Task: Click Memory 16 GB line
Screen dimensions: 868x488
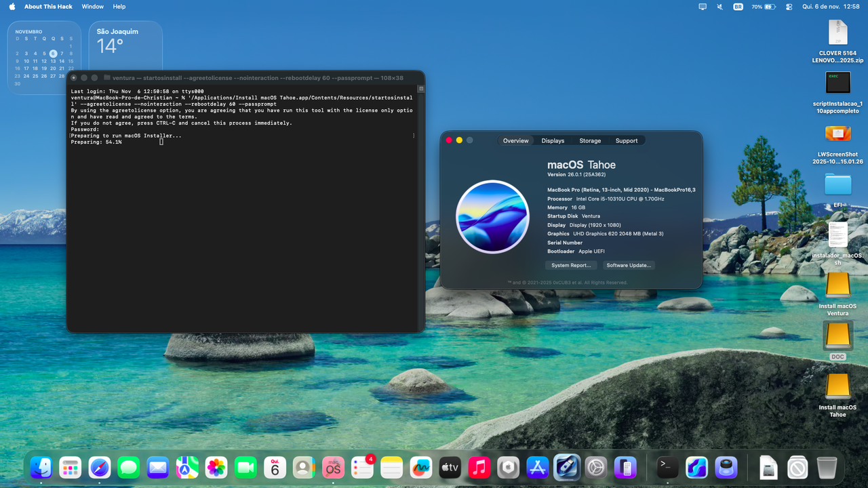Action: pos(566,207)
